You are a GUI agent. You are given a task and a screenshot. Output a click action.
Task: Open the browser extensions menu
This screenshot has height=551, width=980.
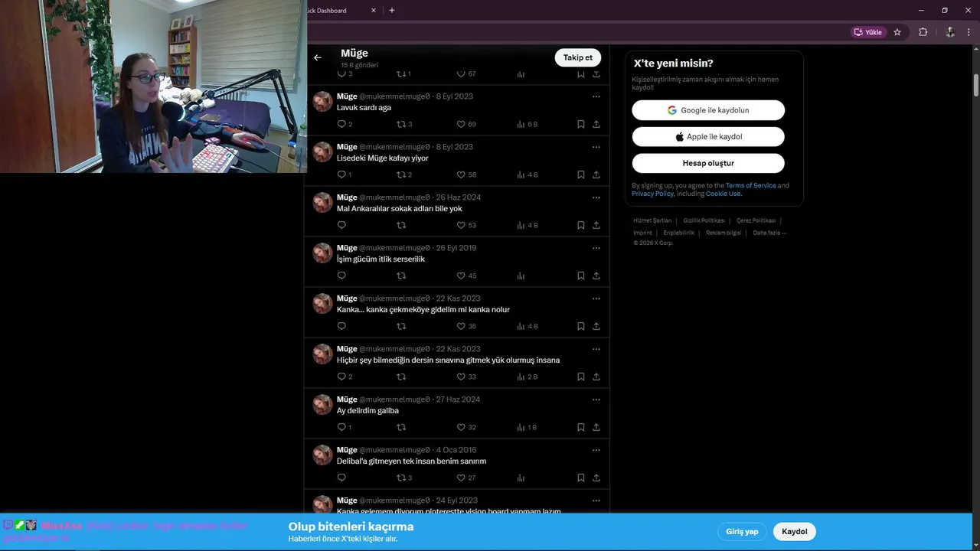[923, 32]
